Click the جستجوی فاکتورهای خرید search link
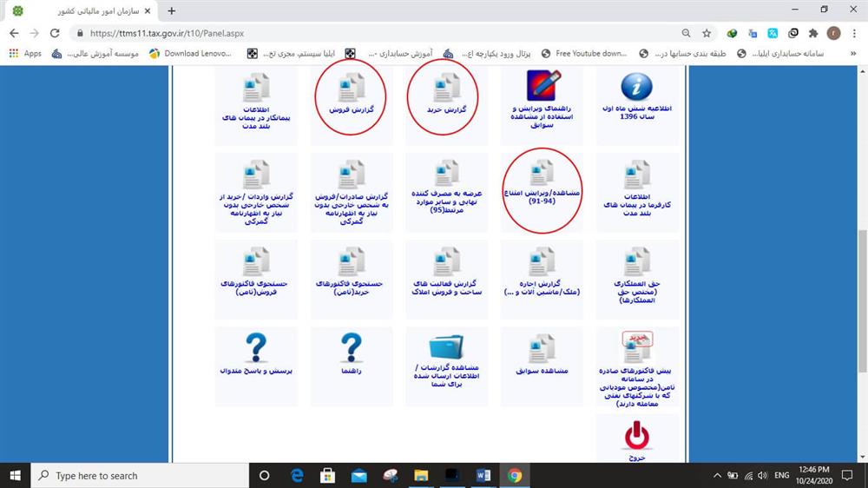 tap(351, 288)
